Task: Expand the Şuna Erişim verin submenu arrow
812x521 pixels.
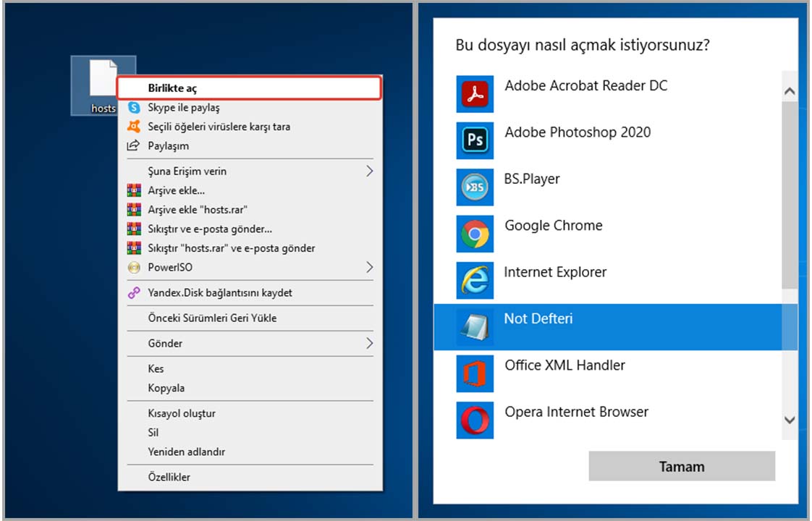Action: [369, 171]
